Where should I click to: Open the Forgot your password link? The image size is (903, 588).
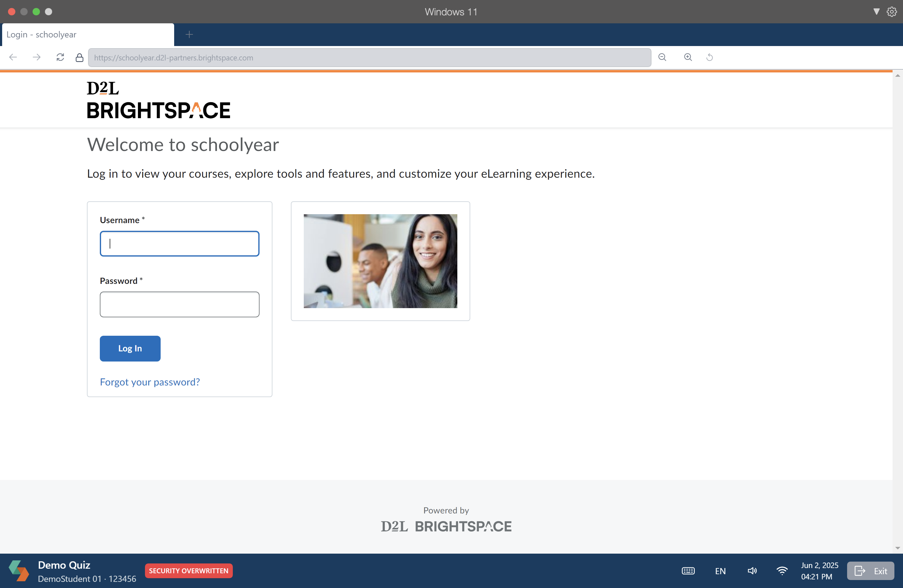tap(150, 382)
